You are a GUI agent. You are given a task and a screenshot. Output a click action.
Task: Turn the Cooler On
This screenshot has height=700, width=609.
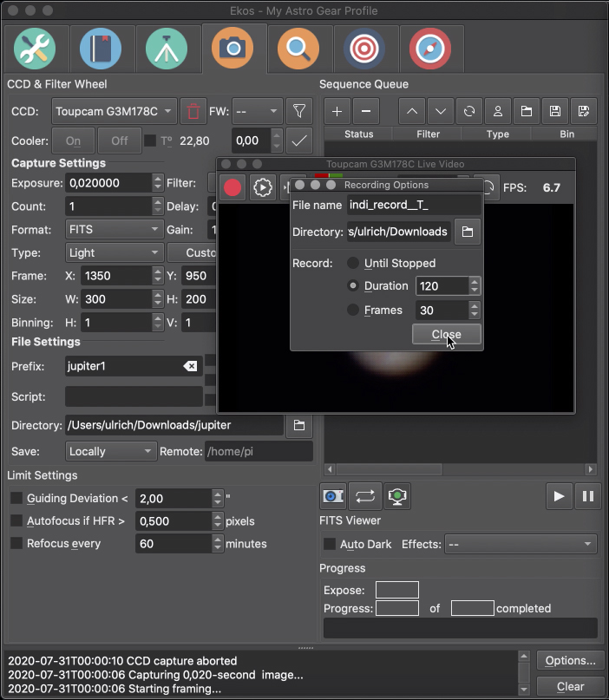pos(73,141)
